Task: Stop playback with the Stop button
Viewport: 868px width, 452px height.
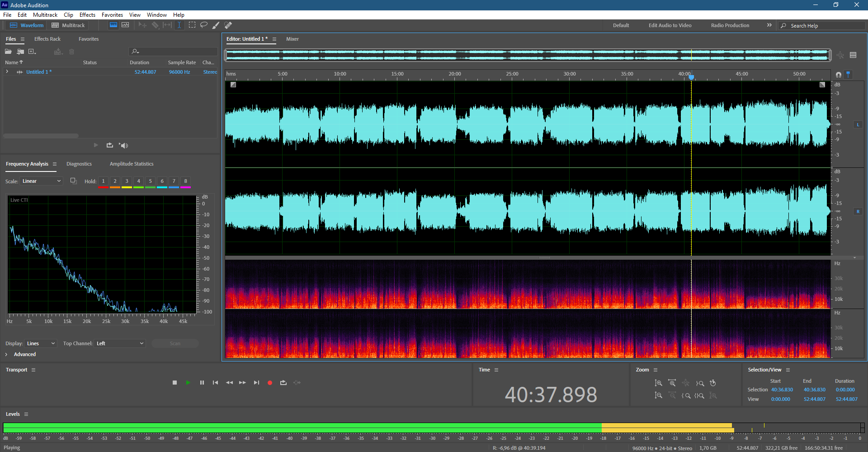Action: (175, 383)
